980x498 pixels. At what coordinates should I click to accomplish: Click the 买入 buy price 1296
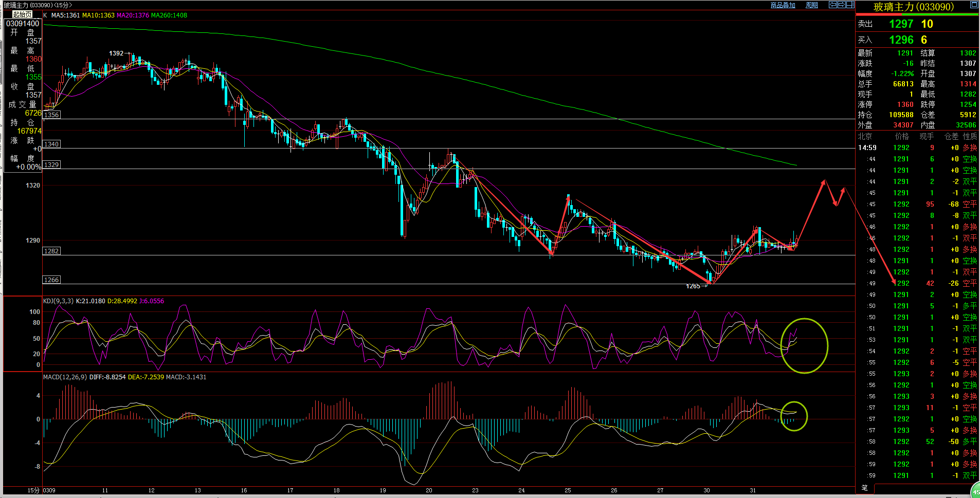(x=901, y=40)
